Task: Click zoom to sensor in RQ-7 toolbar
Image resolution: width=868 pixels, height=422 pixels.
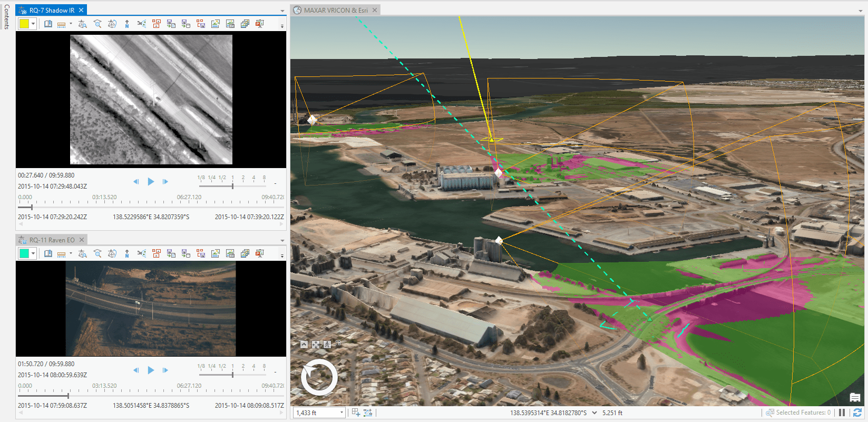Action: [83, 24]
